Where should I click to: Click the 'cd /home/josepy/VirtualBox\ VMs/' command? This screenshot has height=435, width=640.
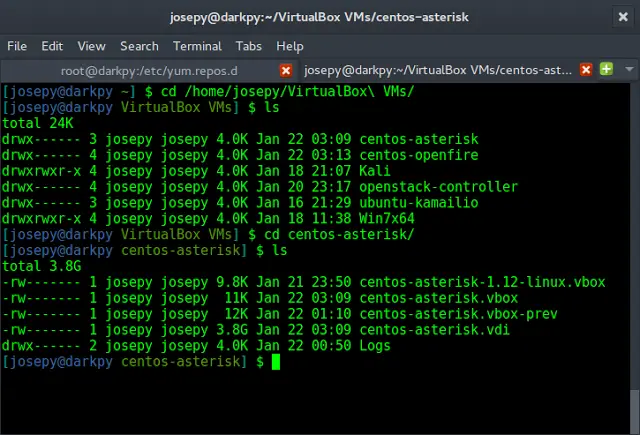(287, 91)
